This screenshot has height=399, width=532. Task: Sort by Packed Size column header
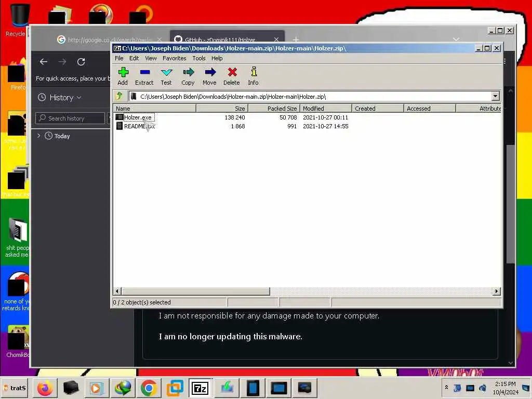click(x=274, y=109)
